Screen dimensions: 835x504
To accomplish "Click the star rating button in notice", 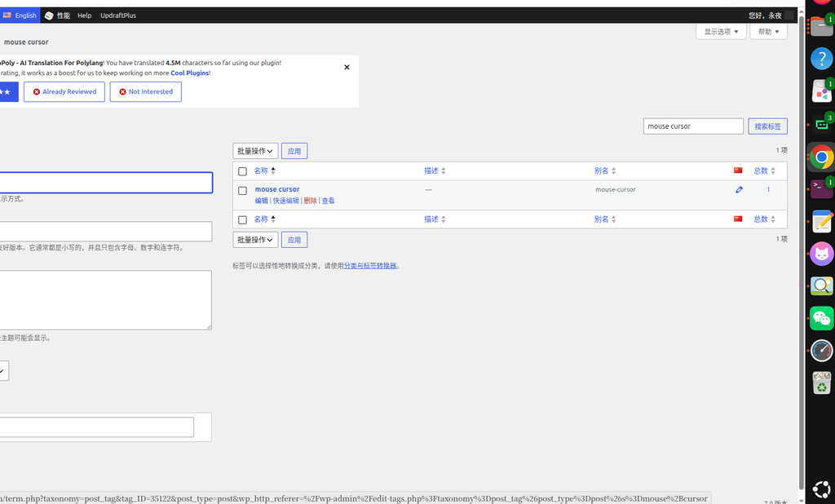I will (7, 91).
